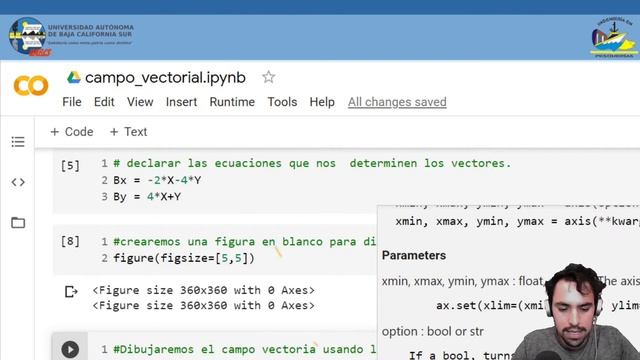The height and width of the screenshot is (360, 640).
Task: Add a new Text cell
Action: click(129, 132)
